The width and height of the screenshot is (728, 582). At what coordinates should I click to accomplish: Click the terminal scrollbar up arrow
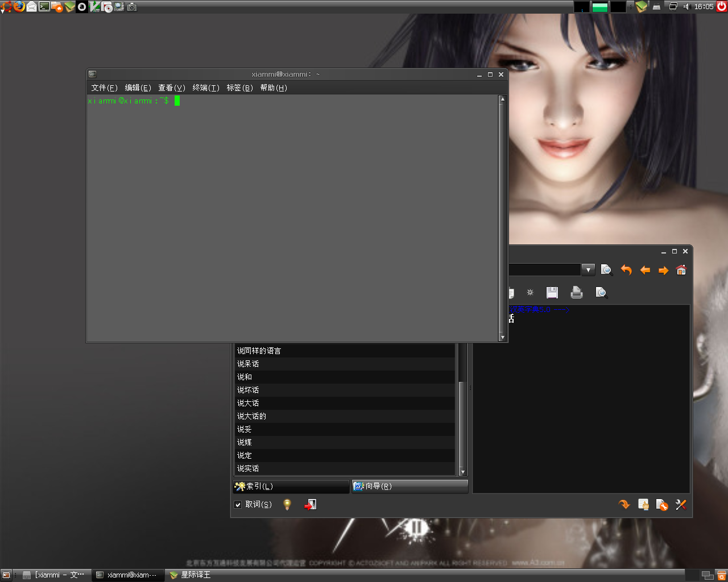coord(502,99)
